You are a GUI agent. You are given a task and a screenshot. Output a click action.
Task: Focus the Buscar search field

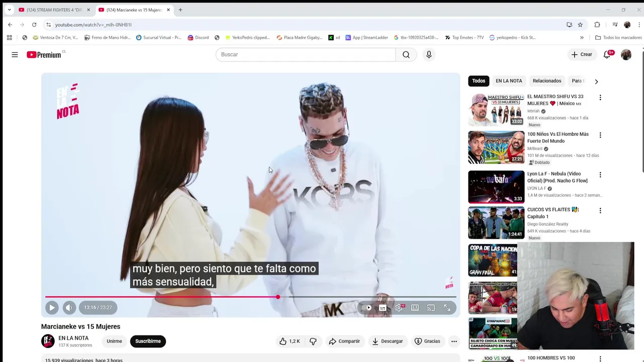[306, 54]
